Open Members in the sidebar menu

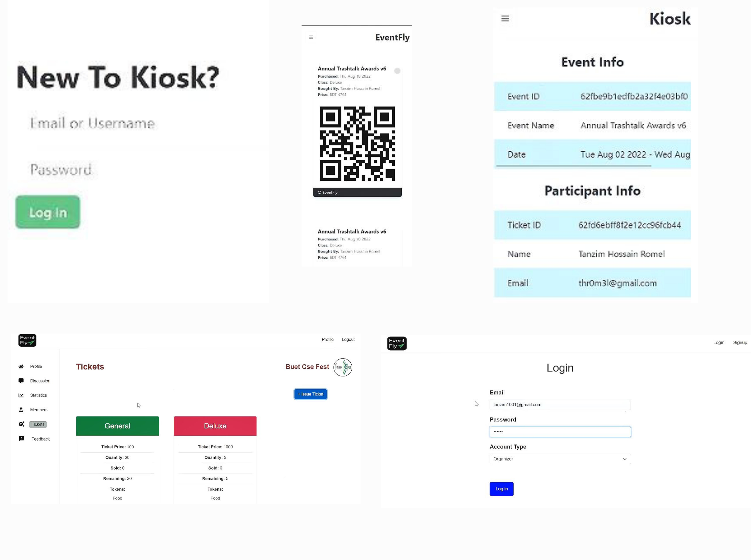point(39,410)
